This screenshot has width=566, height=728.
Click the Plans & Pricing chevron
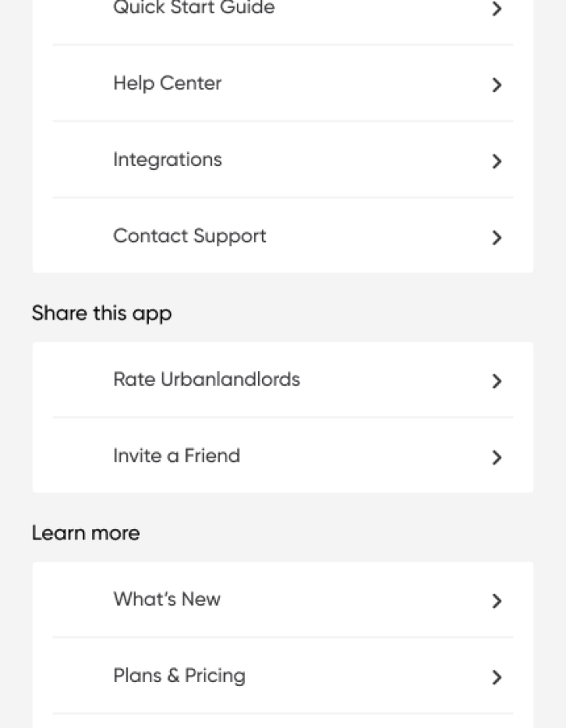coord(496,677)
